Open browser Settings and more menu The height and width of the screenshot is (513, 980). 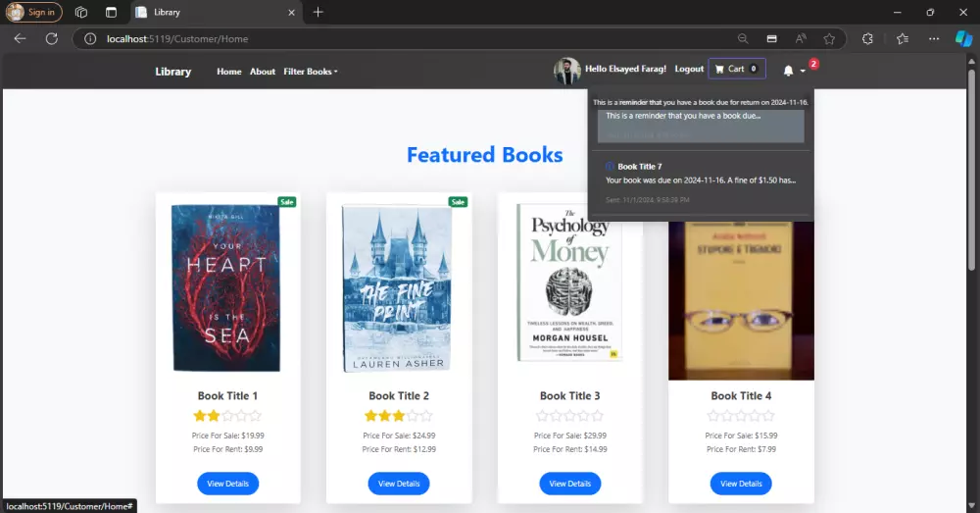pyautogui.click(x=934, y=38)
